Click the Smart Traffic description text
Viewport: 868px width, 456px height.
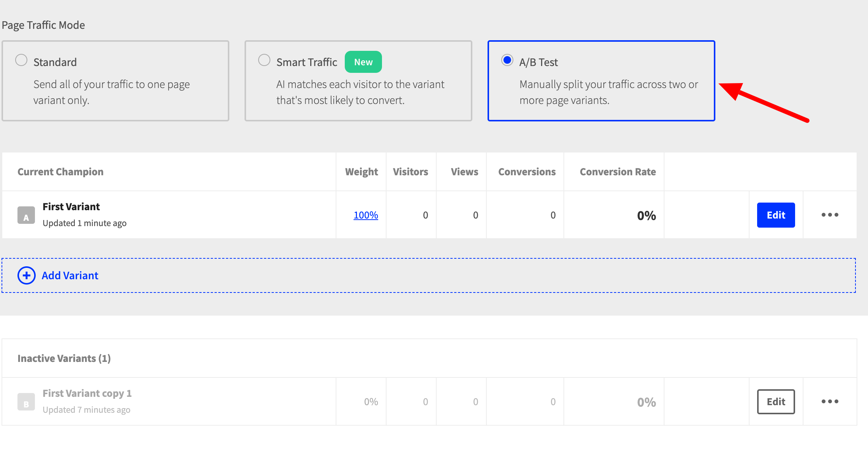[x=360, y=92]
